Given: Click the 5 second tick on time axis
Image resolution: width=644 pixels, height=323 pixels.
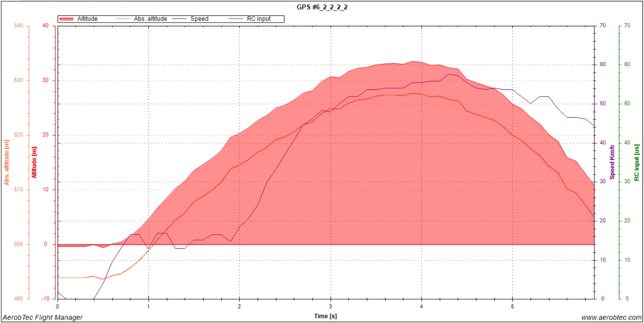Looking at the screenshot, I should 512,306.
